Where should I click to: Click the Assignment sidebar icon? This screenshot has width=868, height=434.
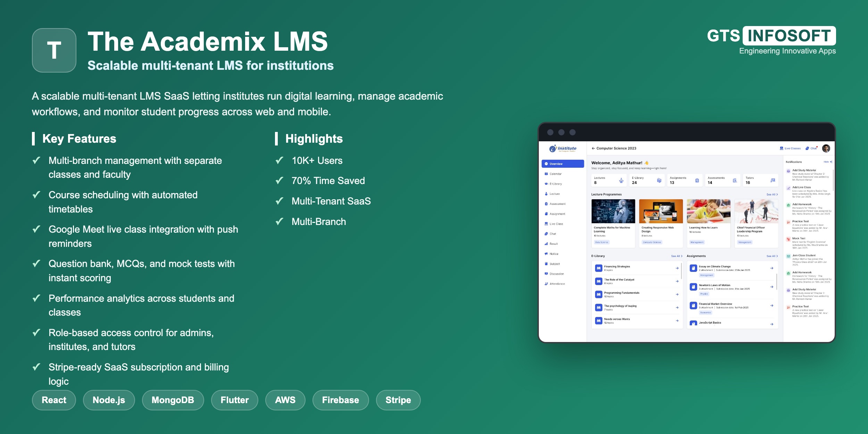pyautogui.click(x=546, y=214)
